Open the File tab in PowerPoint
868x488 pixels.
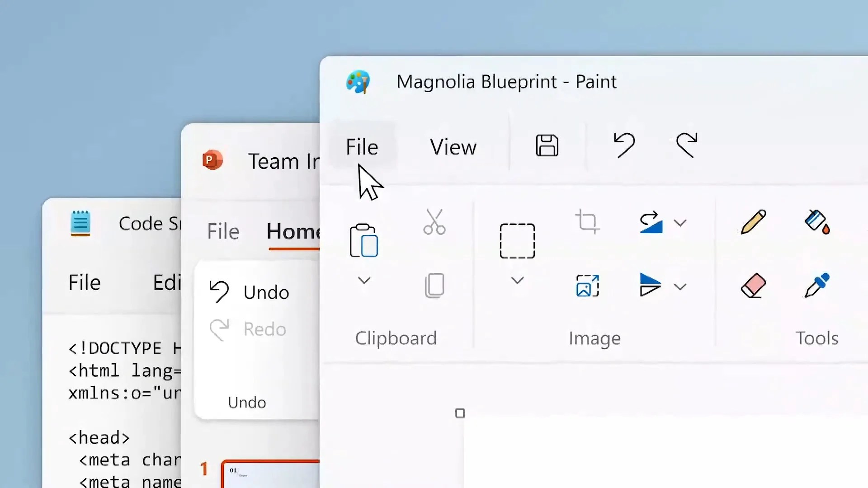[x=223, y=231]
